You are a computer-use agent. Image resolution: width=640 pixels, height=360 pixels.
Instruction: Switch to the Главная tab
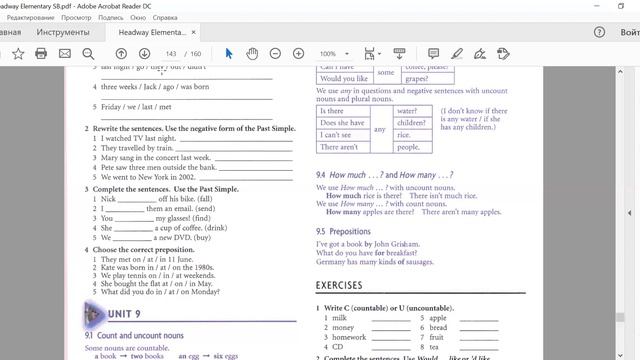click(x=11, y=32)
